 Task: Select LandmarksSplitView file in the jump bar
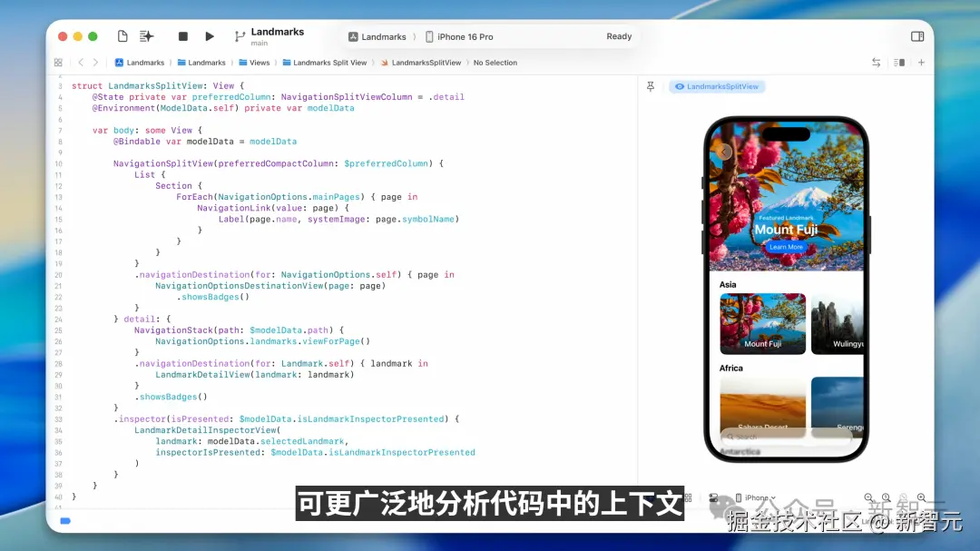tap(421, 63)
